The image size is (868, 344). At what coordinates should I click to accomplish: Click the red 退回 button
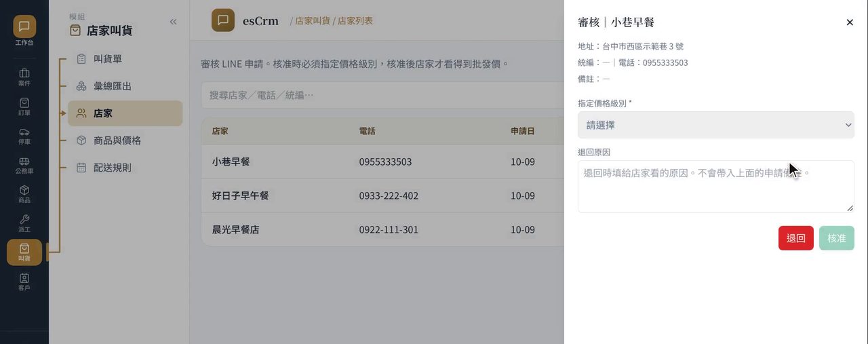coord(796,238)
